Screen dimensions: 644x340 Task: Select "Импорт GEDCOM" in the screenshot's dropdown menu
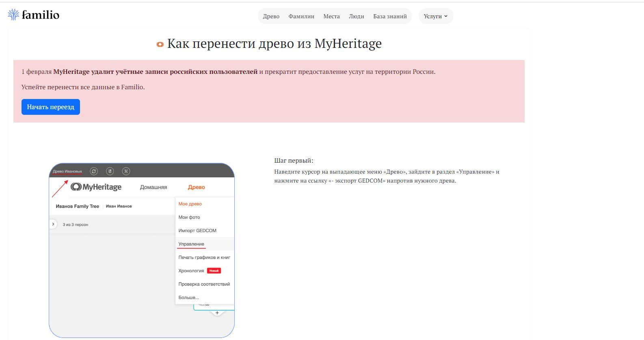pos(197,230)
